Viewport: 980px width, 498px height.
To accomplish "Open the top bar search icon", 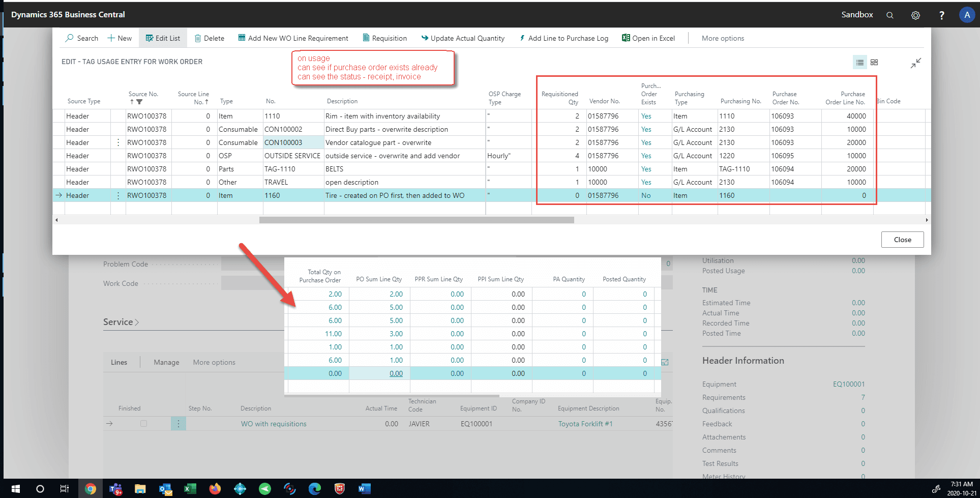I will tap(890, 15).
